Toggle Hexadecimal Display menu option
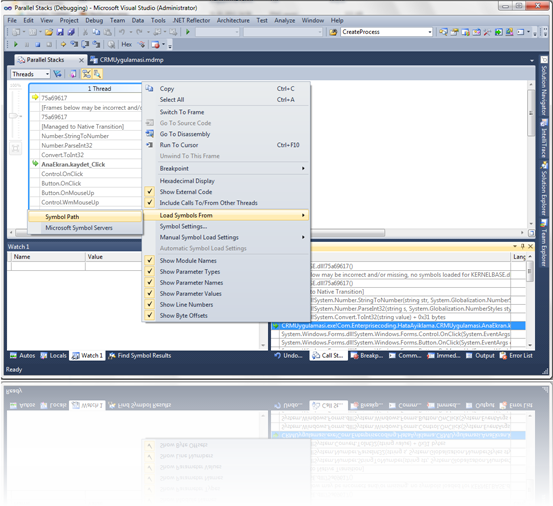This screenshot has width=553, height=506. 187,181
